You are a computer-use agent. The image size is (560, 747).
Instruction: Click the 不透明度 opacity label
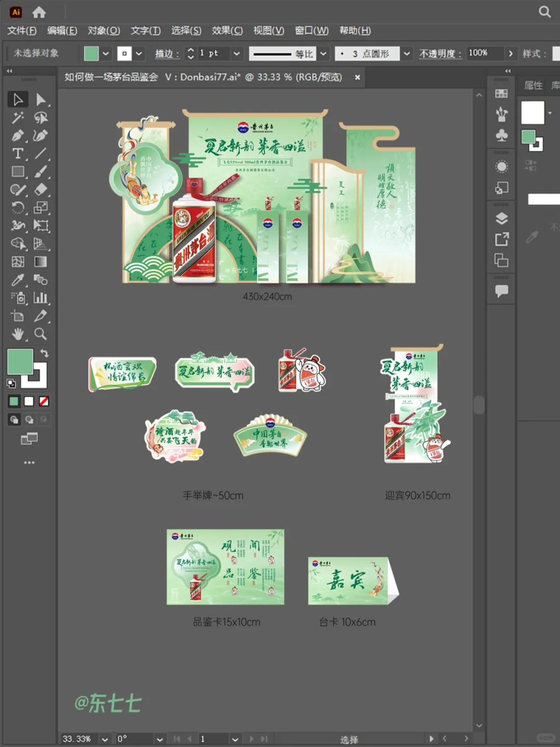440,54
